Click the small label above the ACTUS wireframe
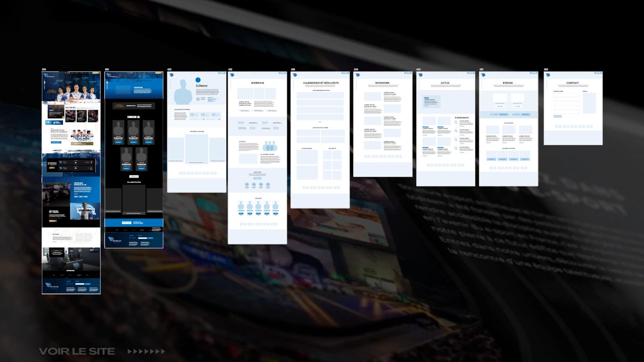 tap(419, 69)
